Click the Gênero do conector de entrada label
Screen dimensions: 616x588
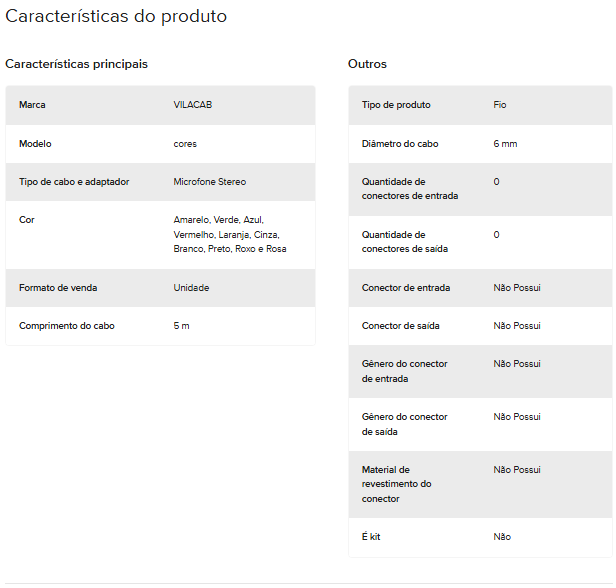pos(404,371)
